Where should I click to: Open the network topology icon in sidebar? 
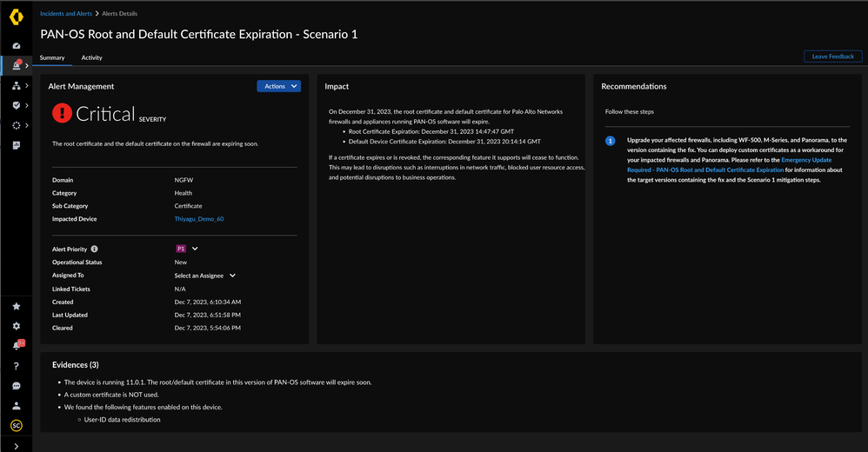click(17, 85)
